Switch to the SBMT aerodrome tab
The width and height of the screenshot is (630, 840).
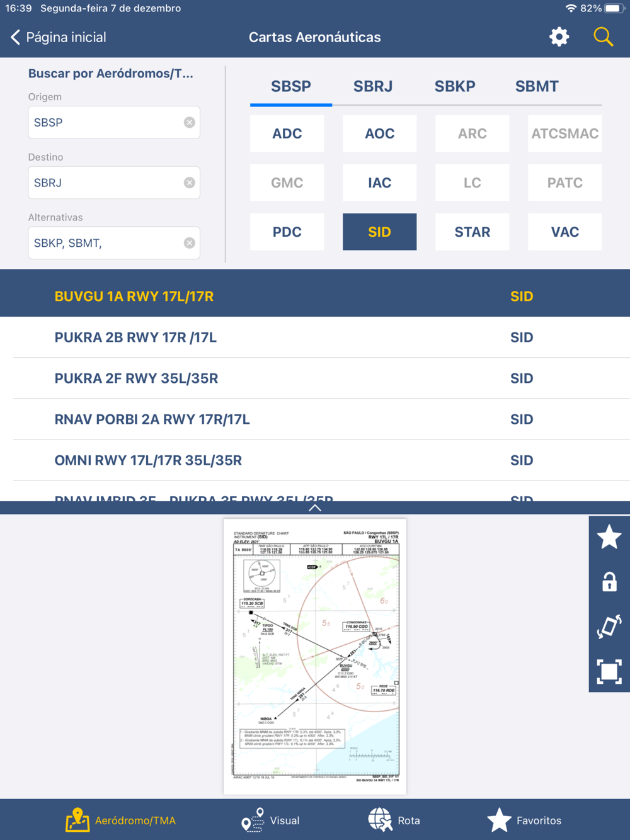[537, 86]
